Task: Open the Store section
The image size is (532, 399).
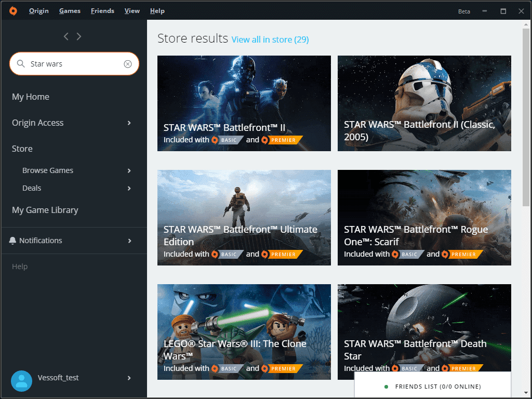Action: click(22, 149)
